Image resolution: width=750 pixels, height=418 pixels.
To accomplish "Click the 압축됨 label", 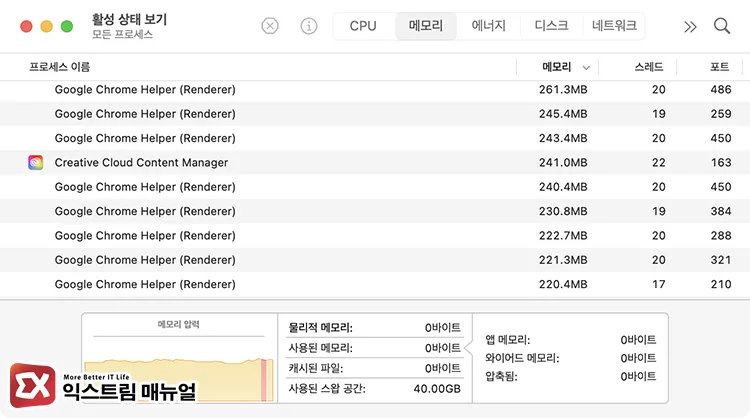I will click(x=501, y=376).
